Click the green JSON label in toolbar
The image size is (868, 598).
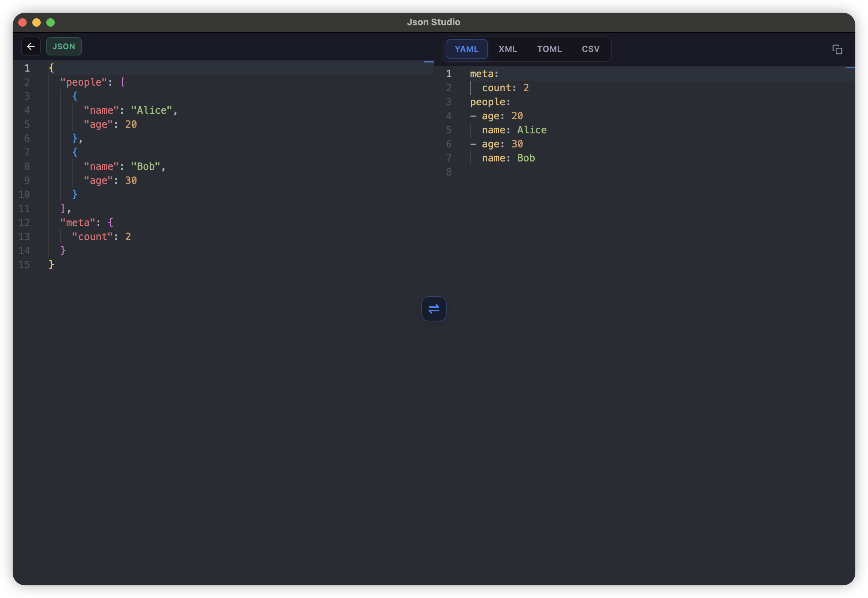coord(64,46)
